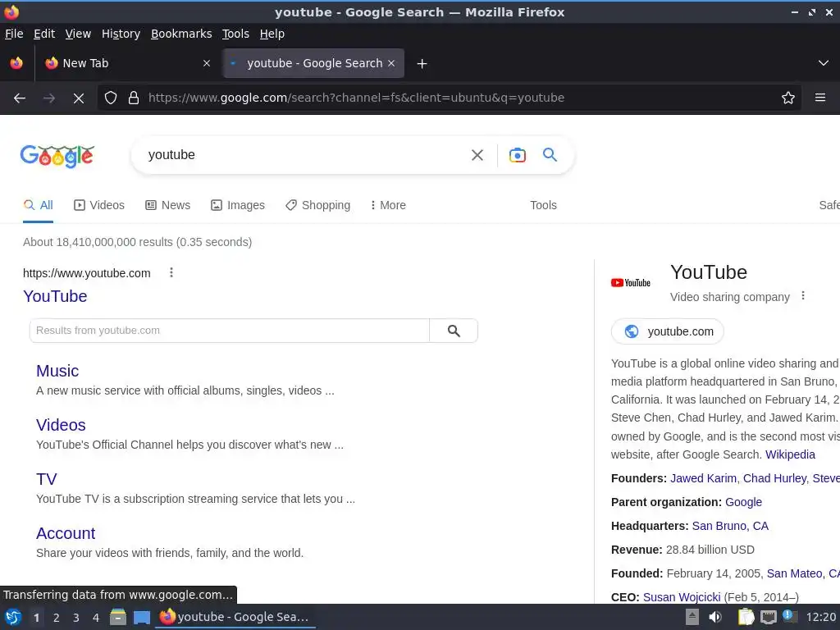Open the File menu

(x=14, y=34)
